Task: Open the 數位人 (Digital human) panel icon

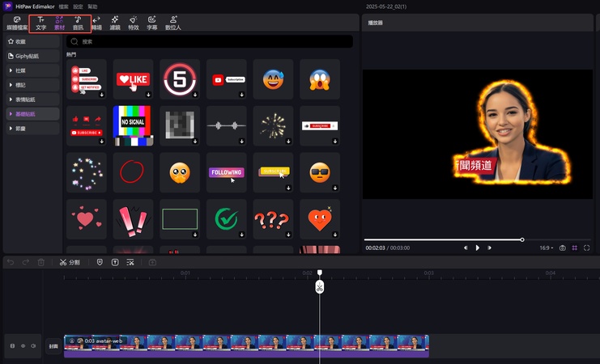Action: 173,23
